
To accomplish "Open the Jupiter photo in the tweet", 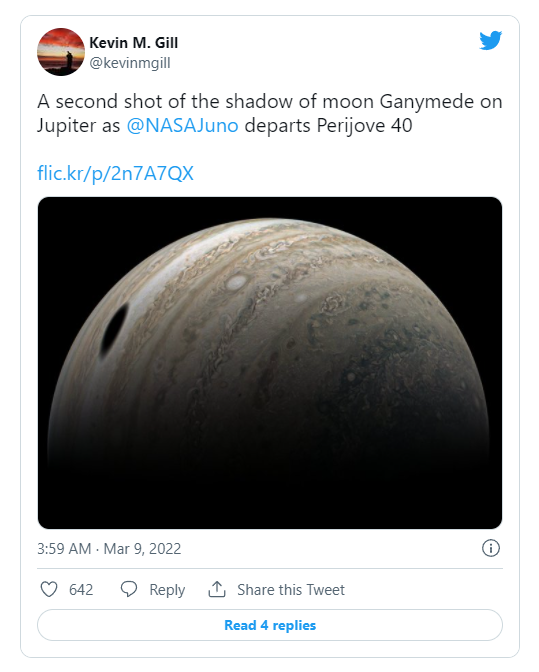I will pos(270,363).
